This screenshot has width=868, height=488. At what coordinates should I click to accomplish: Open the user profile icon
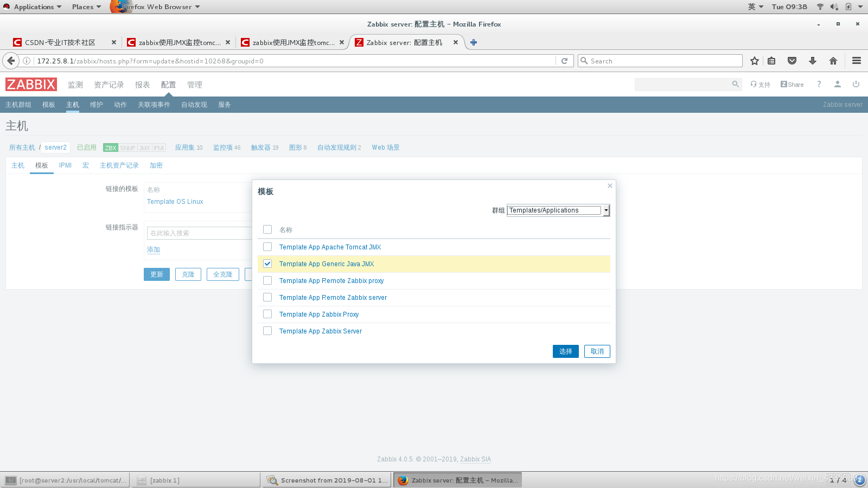coord(838,84)
